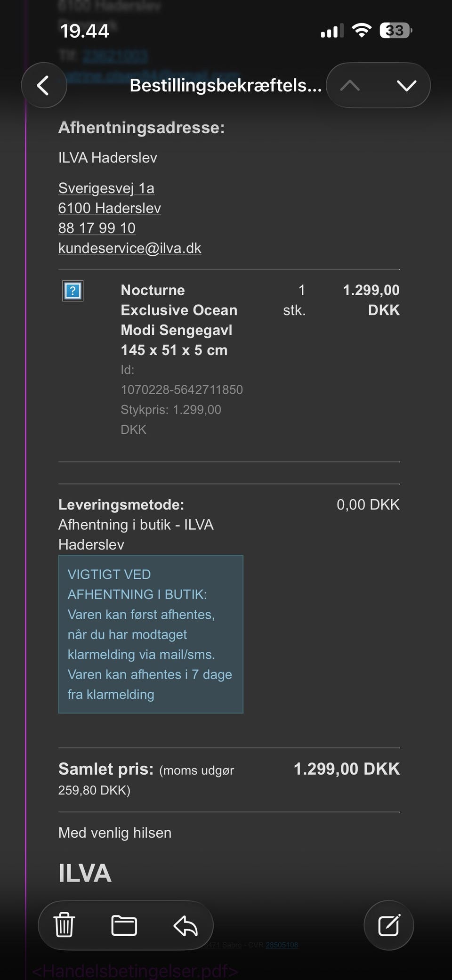Open the Sverigesvej 1a address link
Viewport: 452px width, 980px height.
pyautogui.click(x=106, y=188)
